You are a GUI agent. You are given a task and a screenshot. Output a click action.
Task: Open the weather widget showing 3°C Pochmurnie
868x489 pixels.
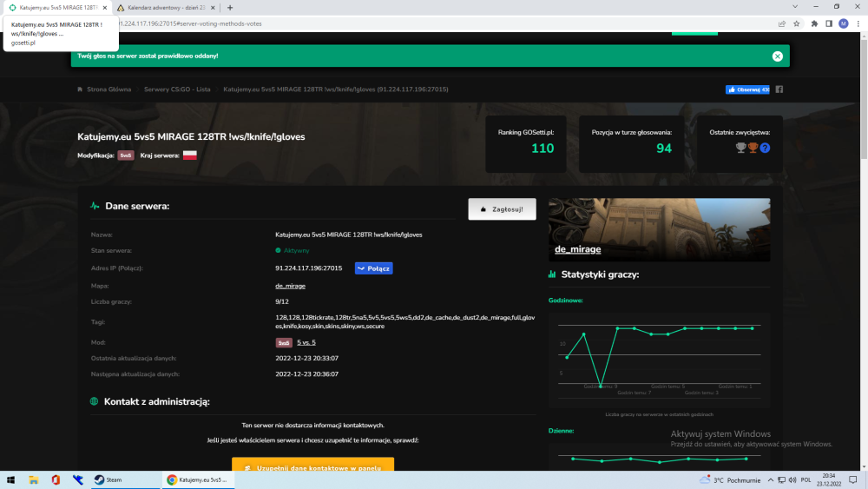click(x=730, y=480)
